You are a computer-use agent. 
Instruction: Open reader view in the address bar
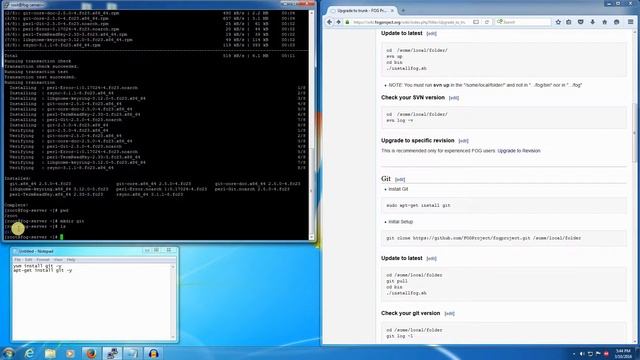click(x=476, y=22)
